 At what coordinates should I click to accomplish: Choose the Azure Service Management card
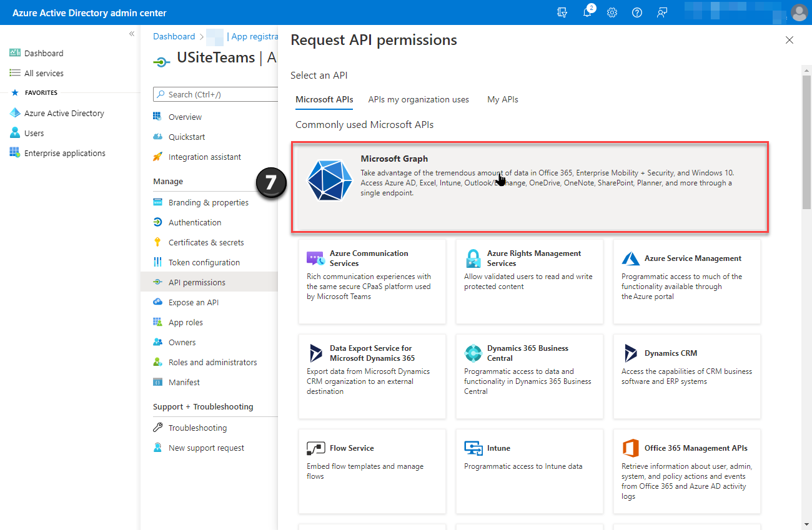pos(687,282)
